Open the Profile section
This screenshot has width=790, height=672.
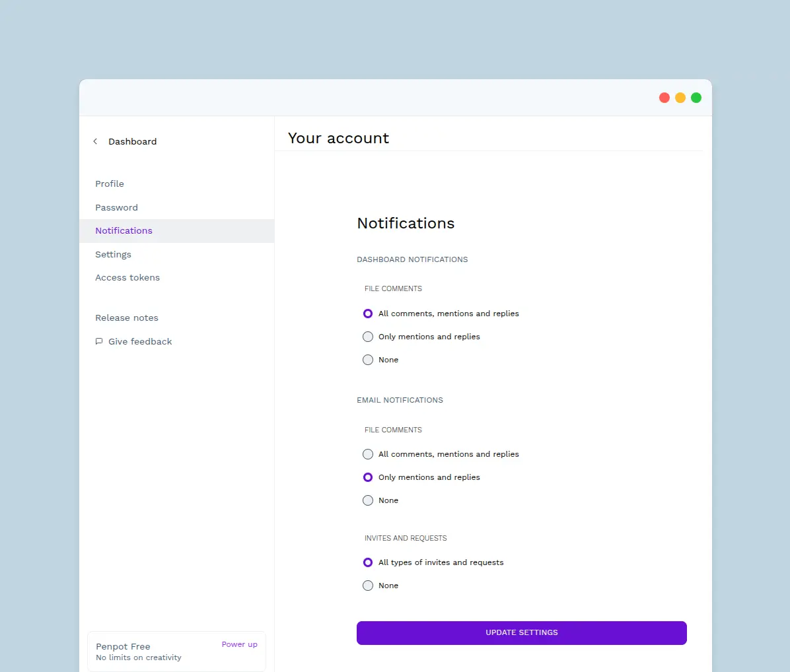point(110,184)
